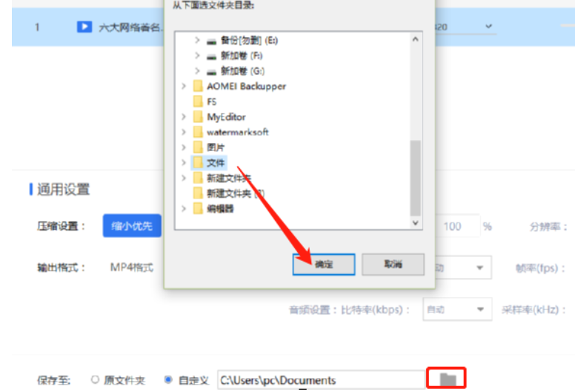This screenshot has height=392, width=575.
Task: Click the backup drive (E:) icon
Action: click(211, 41)
